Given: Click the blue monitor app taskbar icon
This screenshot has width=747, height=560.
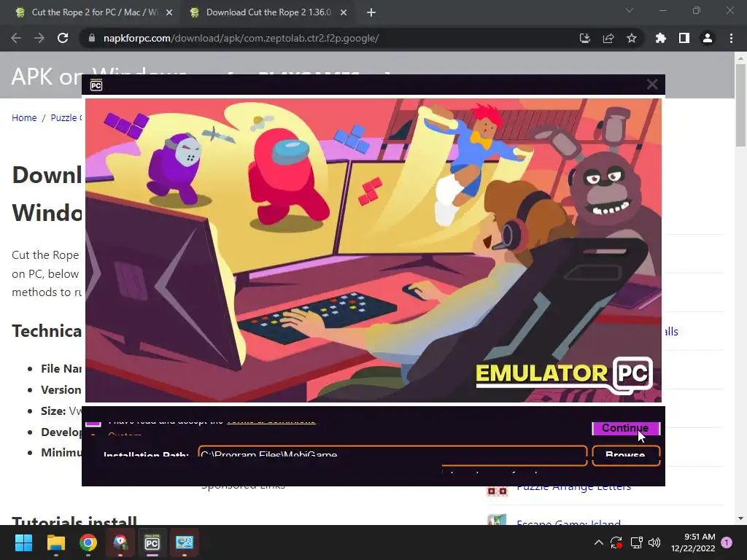Looking at the screenshot, I should 185,542.
